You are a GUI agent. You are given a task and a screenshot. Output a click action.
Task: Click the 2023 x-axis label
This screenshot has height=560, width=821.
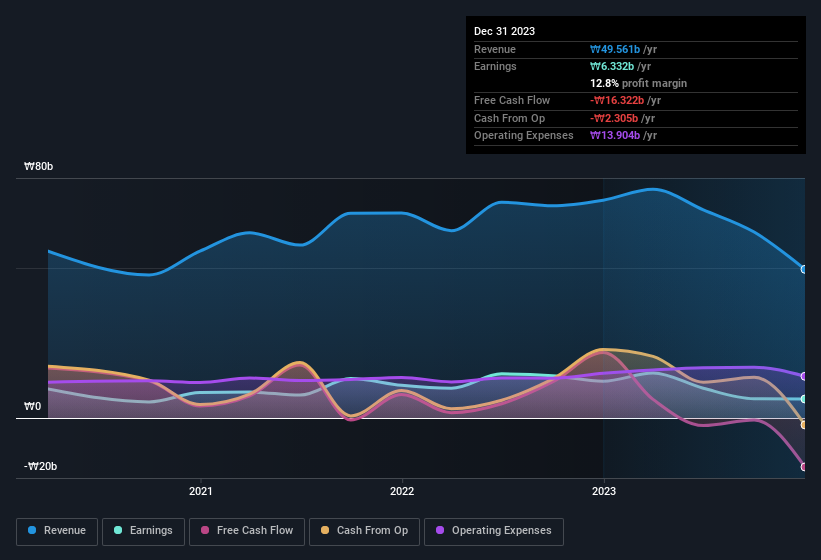click(604, 491)
